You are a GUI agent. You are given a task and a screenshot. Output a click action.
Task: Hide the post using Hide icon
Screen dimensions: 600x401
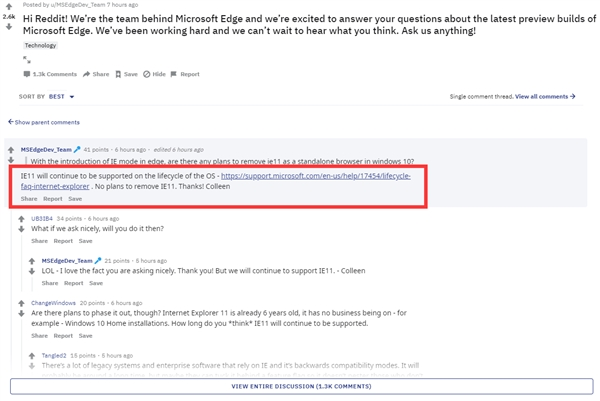(x=147, y=74)
